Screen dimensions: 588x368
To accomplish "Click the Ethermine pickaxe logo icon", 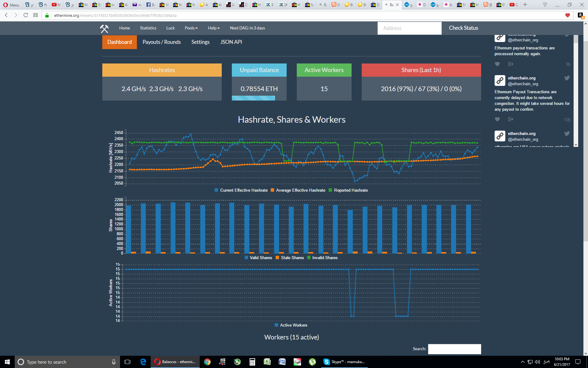I will (x=104, y=29).
